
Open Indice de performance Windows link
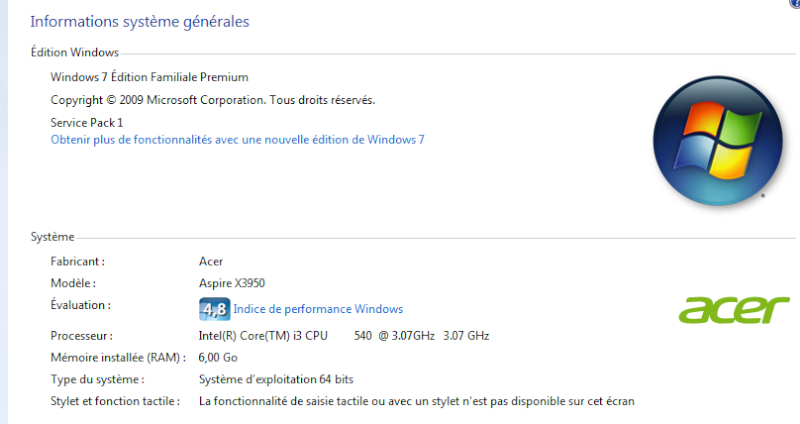pyautogui.click(x=318, y=309)
